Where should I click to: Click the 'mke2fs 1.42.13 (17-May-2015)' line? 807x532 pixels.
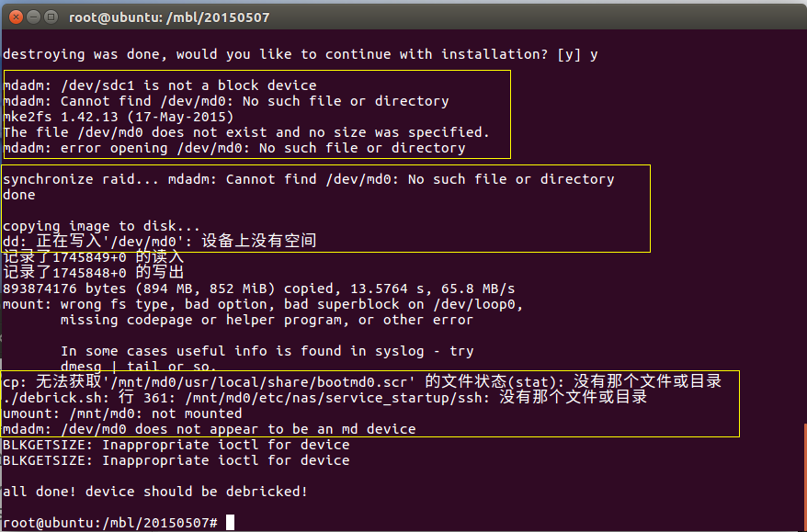(x=118, y=117)
